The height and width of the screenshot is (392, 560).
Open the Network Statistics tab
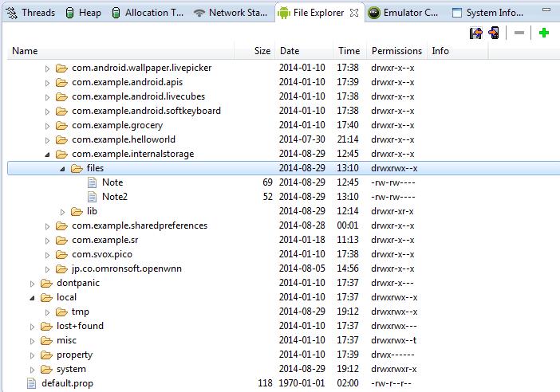click(231, 13)
